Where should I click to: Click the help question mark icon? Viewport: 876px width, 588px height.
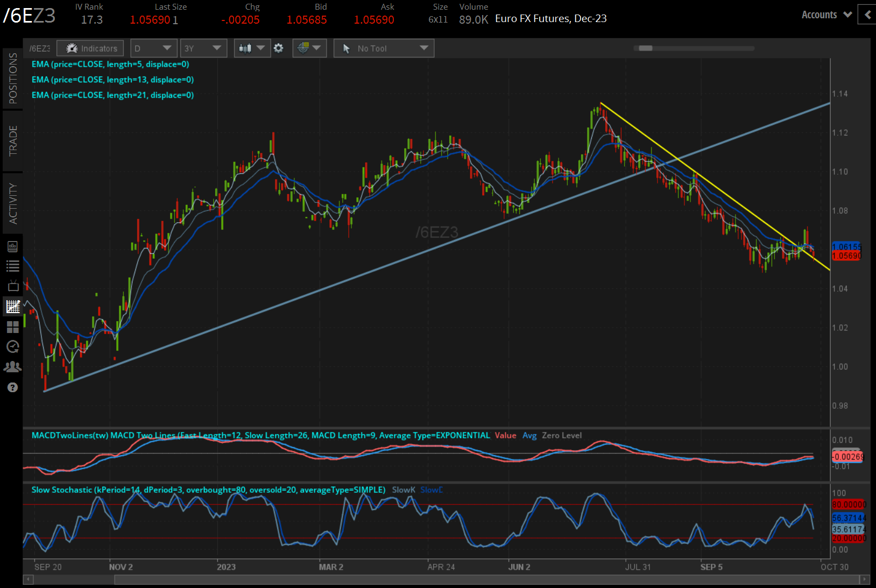[12, 387]
